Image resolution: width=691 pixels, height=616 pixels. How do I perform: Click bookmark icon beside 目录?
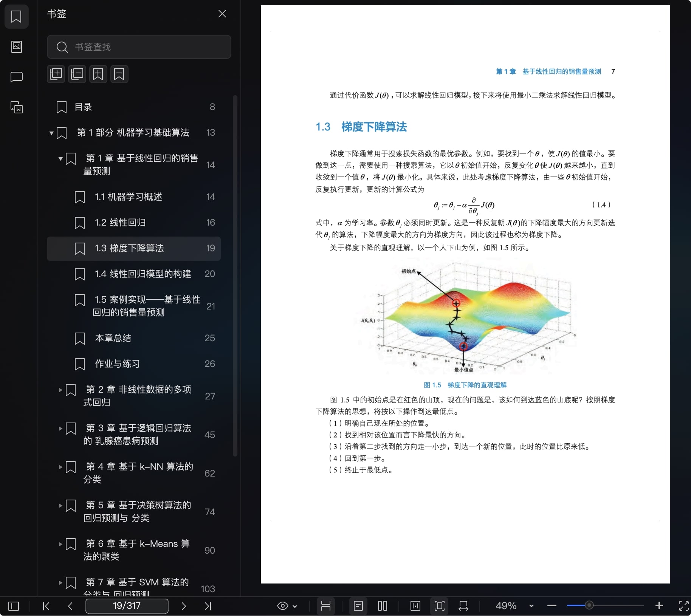pyautogui.click(x=62, y=107)
